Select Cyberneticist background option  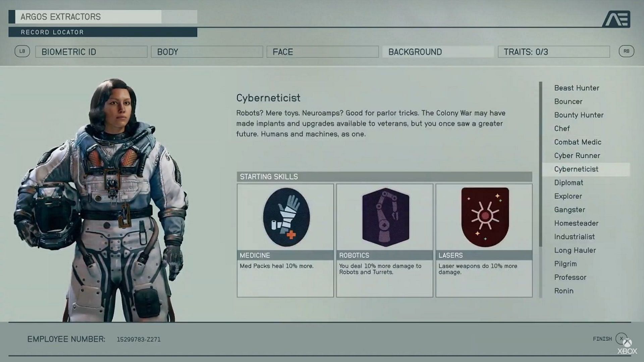[576, 169]
